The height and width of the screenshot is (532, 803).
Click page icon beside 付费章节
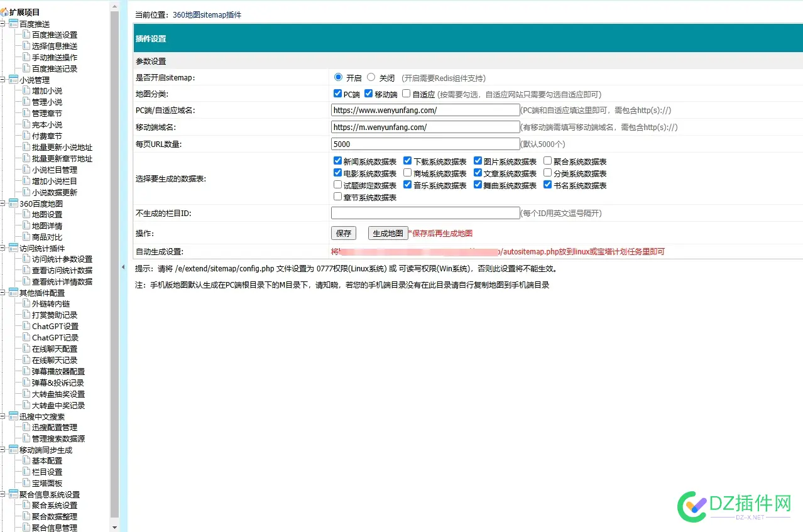coord(26,136)
